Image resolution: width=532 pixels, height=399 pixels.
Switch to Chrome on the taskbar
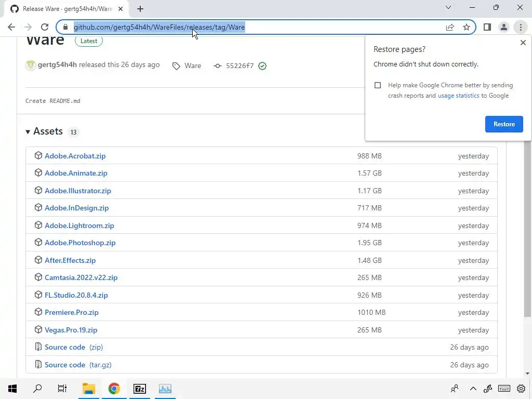[x=114, y=389]
